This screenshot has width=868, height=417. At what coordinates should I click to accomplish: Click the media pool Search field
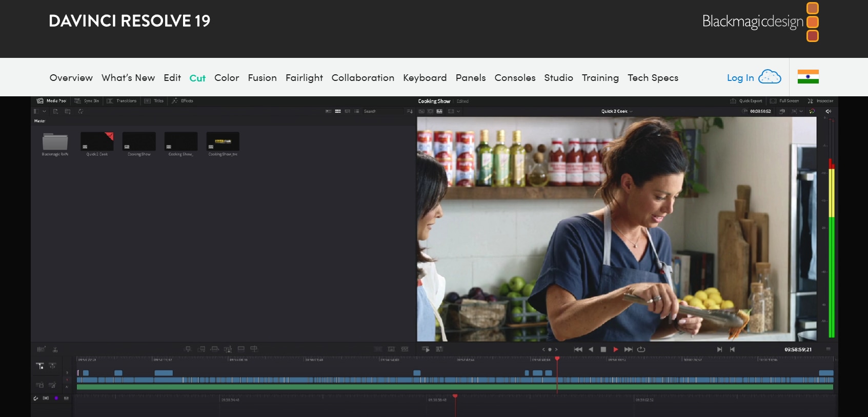[382, 111]
